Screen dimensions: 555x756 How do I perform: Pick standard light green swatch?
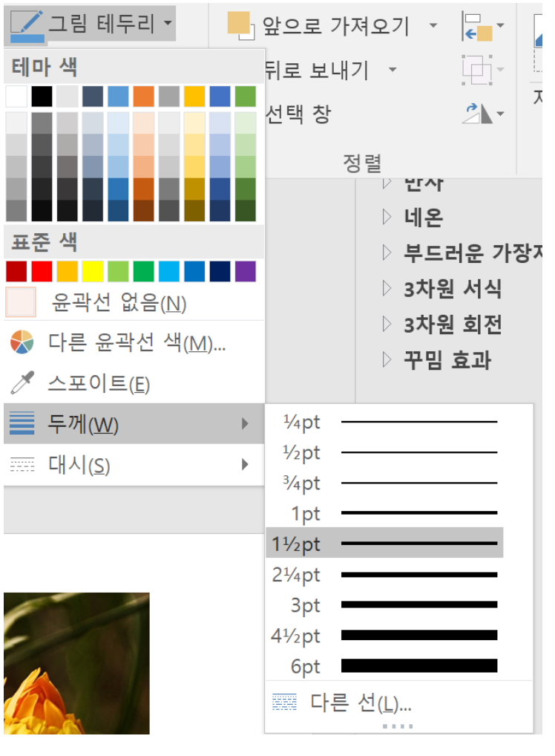pos(118,271)
